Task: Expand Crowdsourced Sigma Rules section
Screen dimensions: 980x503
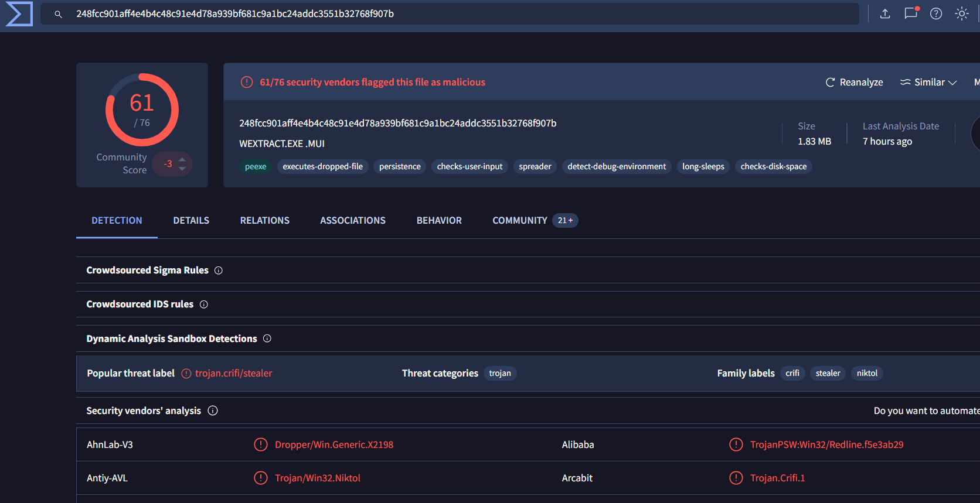Action: [528, 270]
